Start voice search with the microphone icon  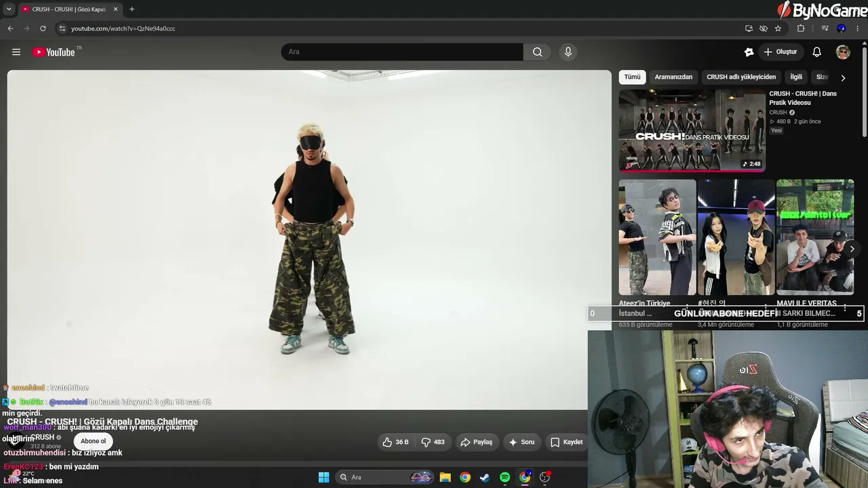[568, 52]
